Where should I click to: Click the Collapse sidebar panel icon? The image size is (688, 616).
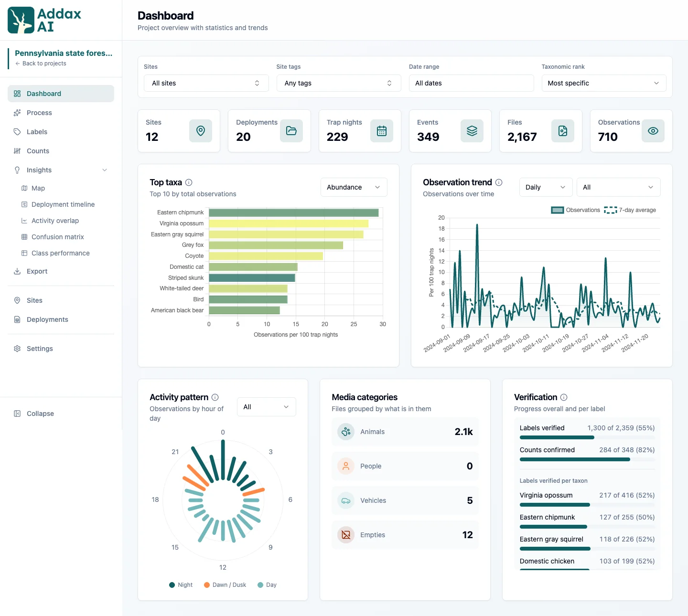point(17,414)
